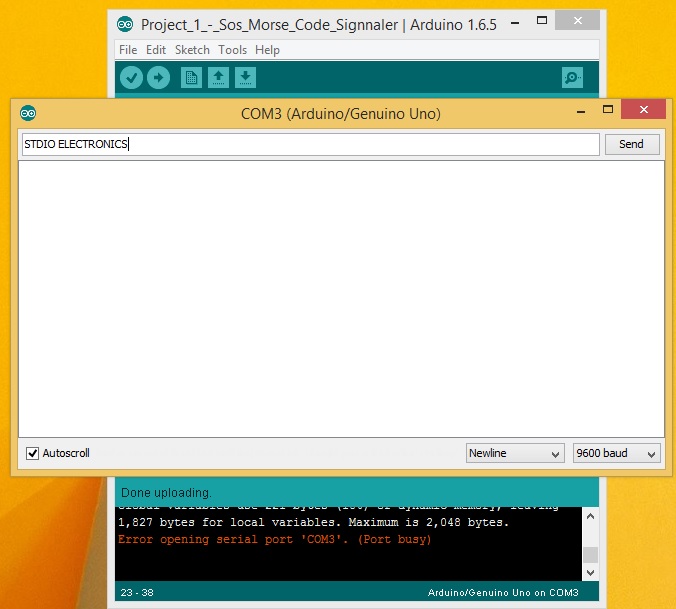The width and height of the screenshot is (676, 609).
Task: Click the Project_1 Sos Morse Code title text
Action: (x=319, y=25)
